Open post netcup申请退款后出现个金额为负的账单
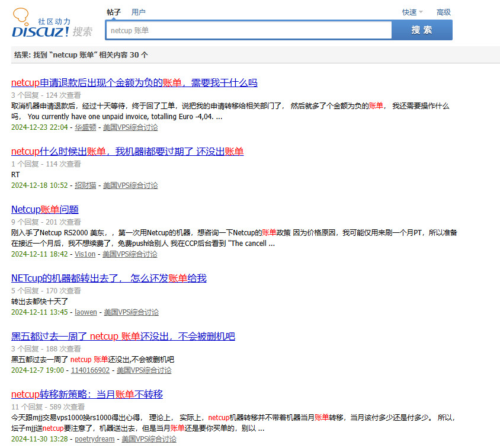The width and height of the screenshot is (500, 448). [x=134, y=83]
